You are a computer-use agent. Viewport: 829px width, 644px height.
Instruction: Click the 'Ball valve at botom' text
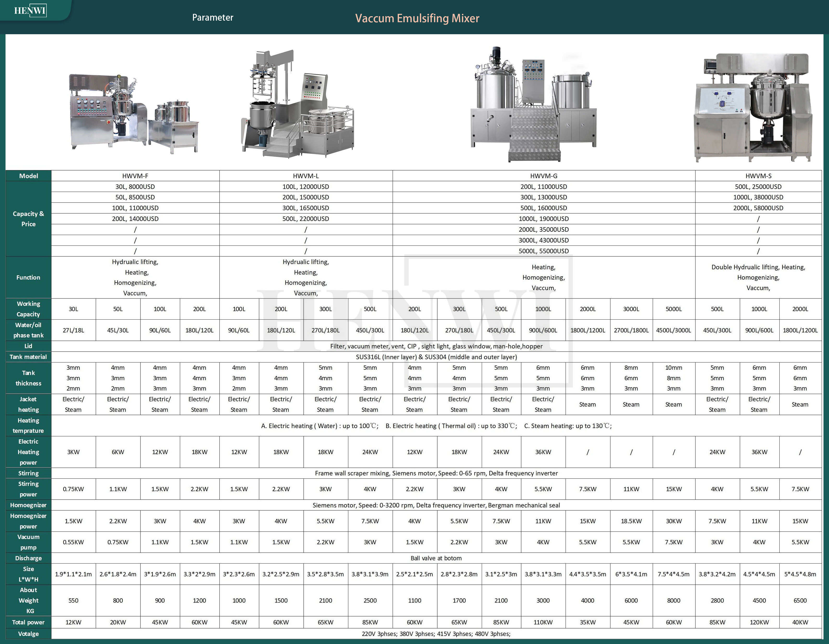436,558
